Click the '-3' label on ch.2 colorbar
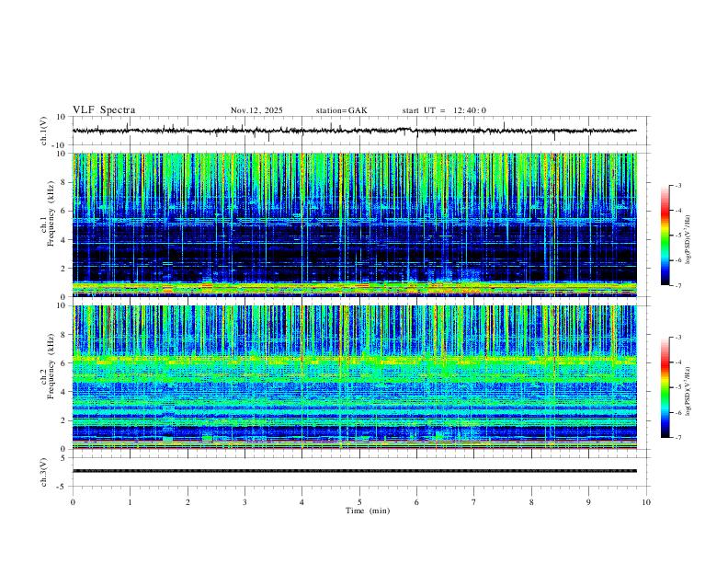Image resolution: width=728 pixels, height=563 pixels. (677, 338)
